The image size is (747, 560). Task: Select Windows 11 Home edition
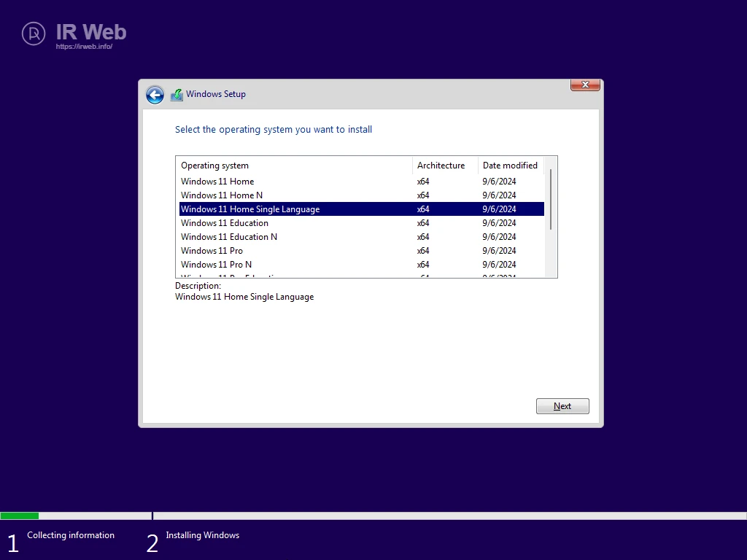pyautogui.click(x=217, y=182)
